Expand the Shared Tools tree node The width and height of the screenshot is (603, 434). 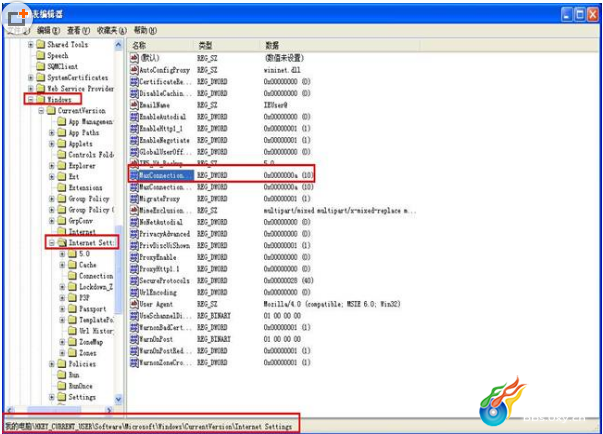[31, 45]
